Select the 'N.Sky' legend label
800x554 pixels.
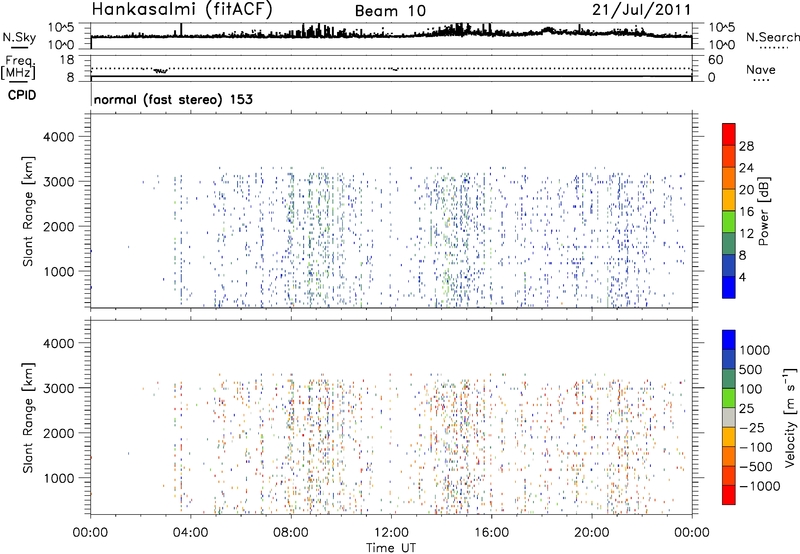point(19,37)
